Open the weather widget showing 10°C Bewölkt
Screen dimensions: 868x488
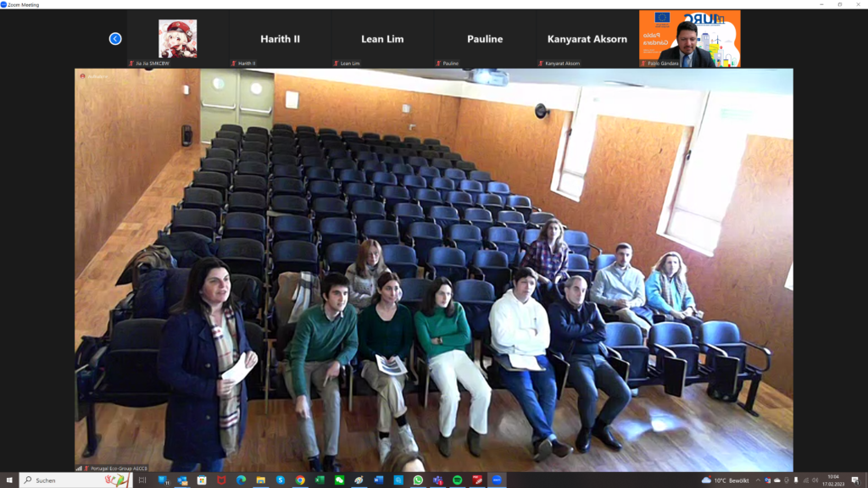tap(726, 480)
